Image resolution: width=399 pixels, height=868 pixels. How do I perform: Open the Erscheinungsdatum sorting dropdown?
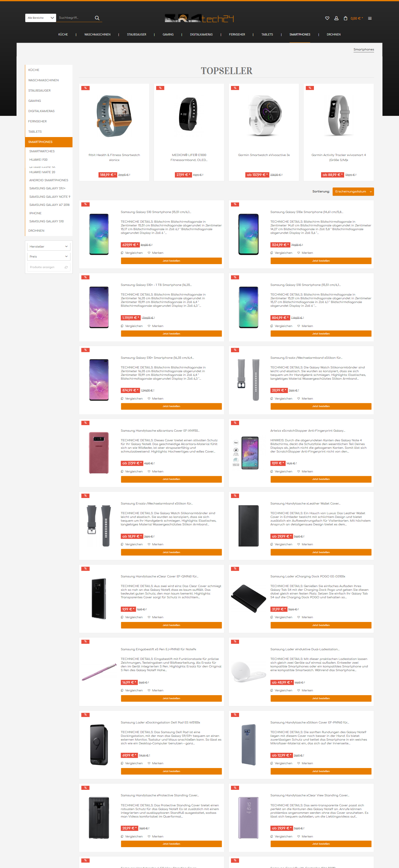[353, 192]
